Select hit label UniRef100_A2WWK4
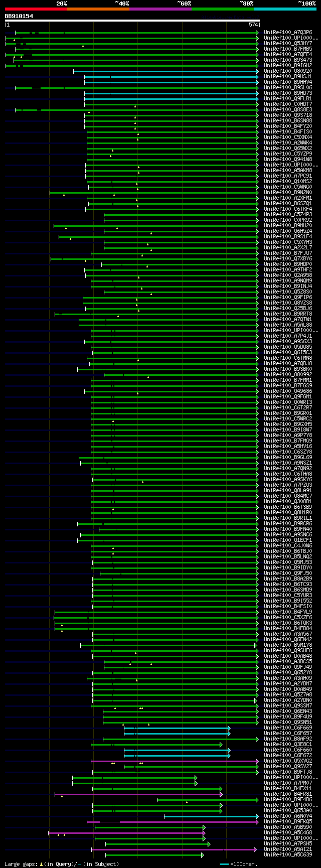Screen dimensions: 321x868 (x=288, y=142)
